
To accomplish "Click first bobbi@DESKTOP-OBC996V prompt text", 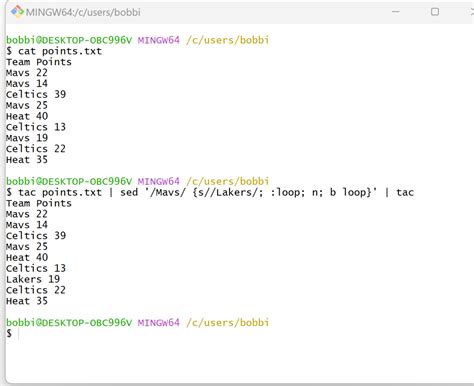I will (69, 40).
